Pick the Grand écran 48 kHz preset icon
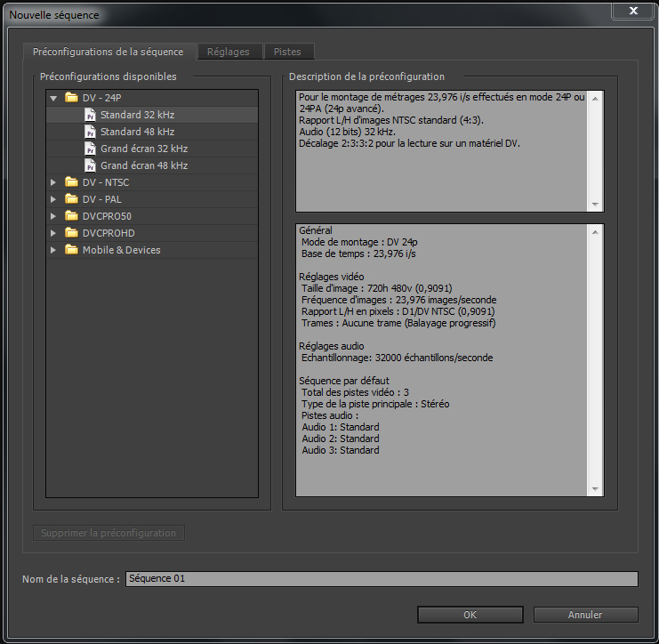 [x=90, y=165]
